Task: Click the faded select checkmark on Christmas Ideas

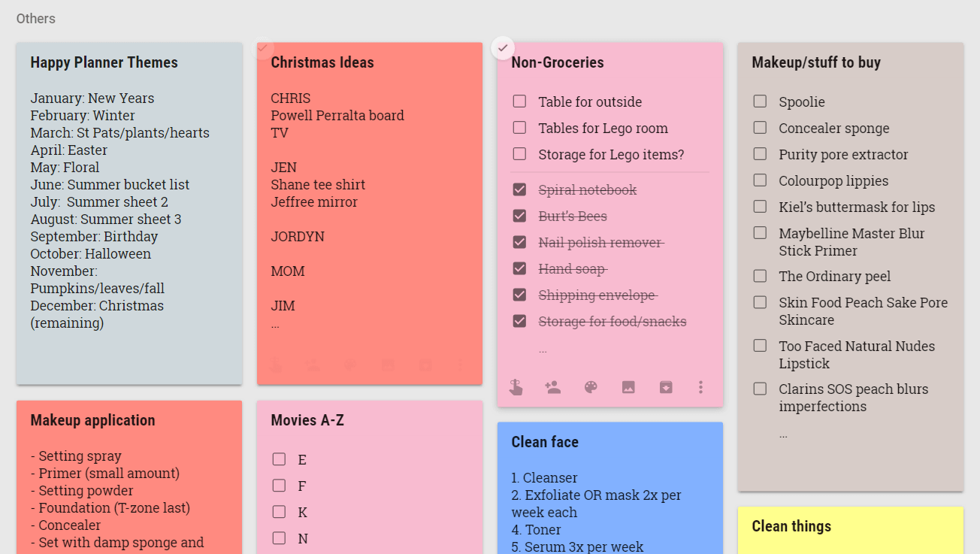Action: coord(262,48)
